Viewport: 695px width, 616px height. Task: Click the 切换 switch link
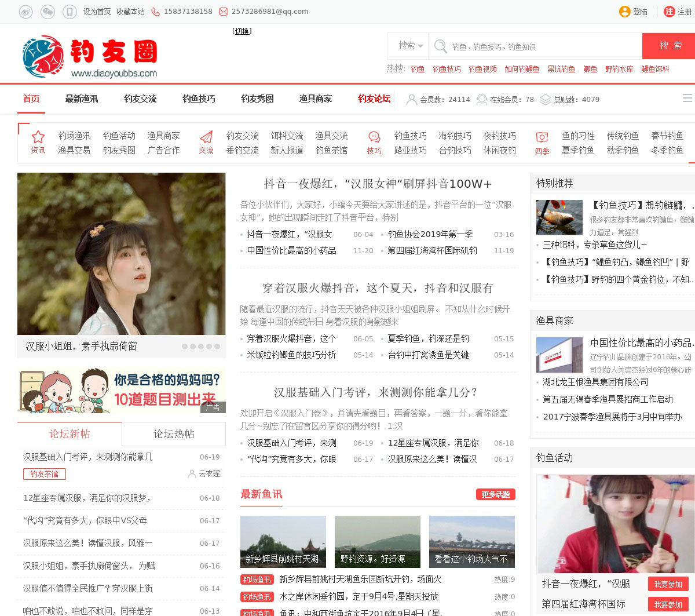coord(242,31)
